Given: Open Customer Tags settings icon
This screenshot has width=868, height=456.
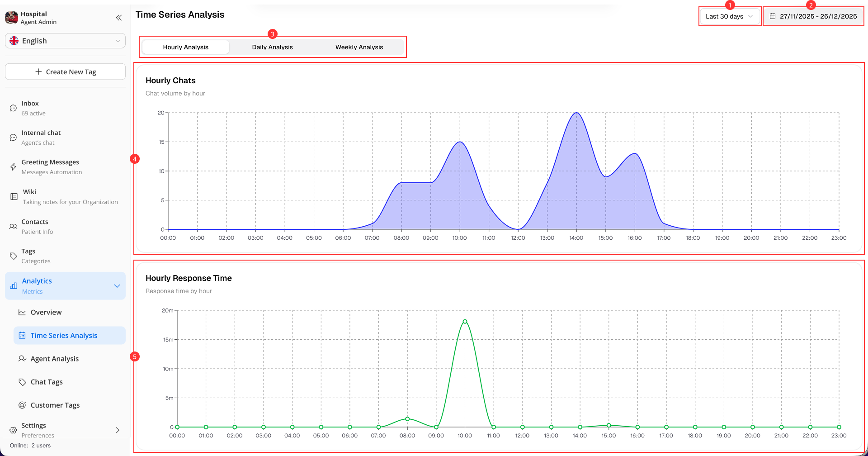Looking at the screenshot, I should (x=22, y=405).
